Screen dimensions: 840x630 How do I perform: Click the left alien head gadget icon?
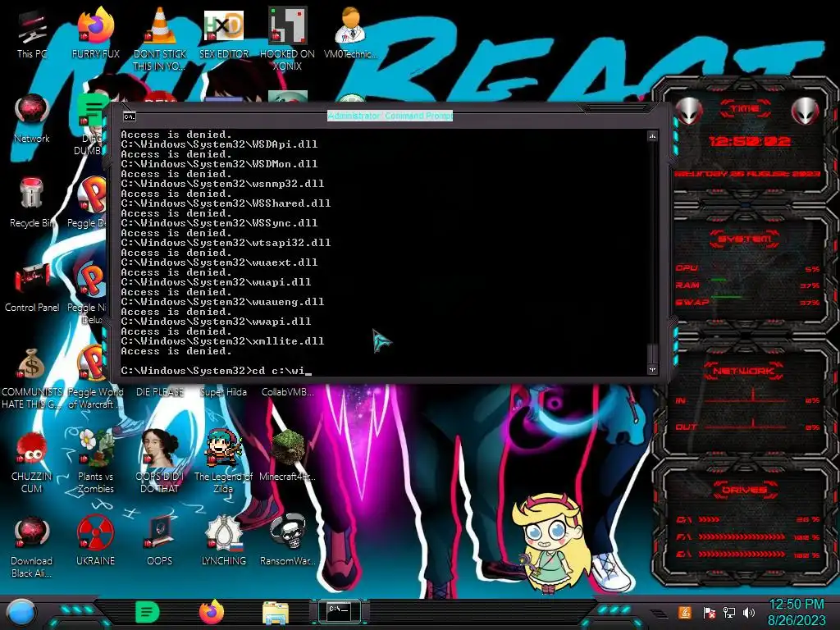click(x=689, y=111)
